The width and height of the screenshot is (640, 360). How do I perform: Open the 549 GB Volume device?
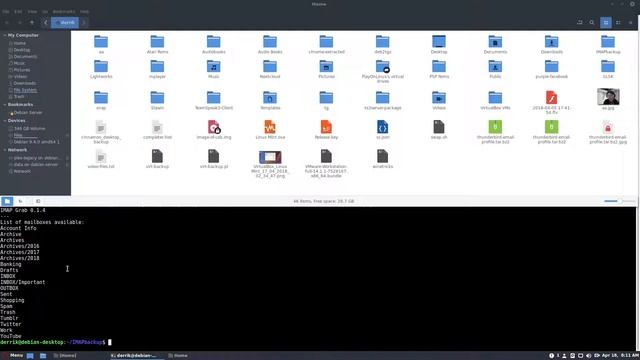pyautogui.click(x=29, y=129)
